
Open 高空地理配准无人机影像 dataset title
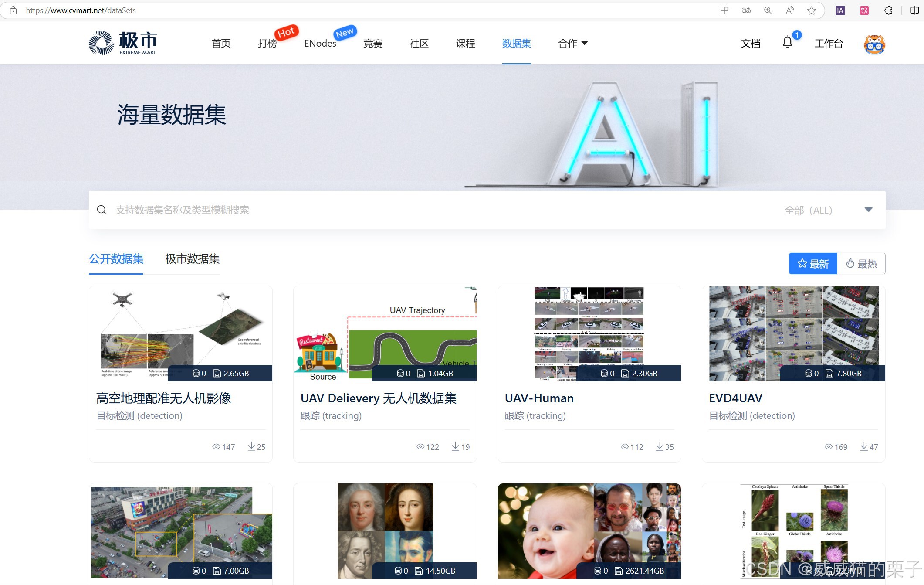[x=163, y=398]
